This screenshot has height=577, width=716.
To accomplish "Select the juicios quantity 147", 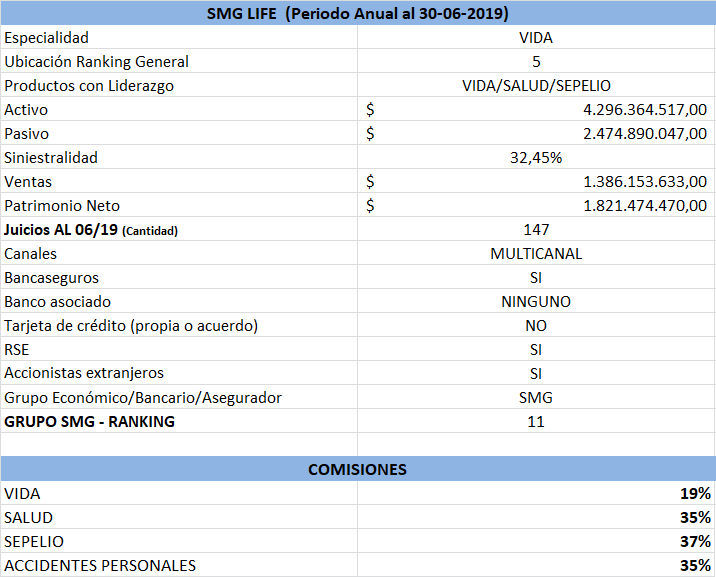I will point(536,229).
